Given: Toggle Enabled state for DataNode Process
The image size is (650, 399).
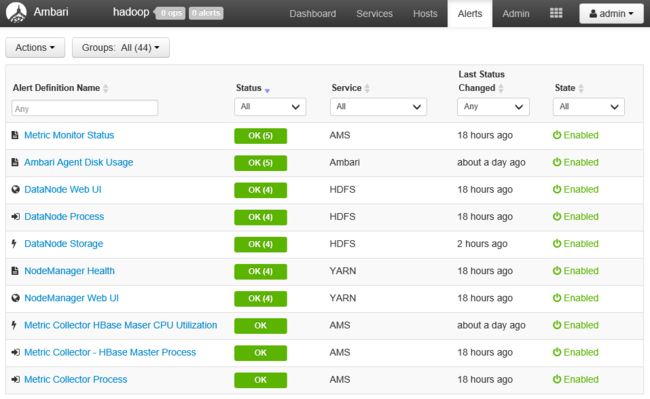Looking at the screenshot, I should (575, 217).
